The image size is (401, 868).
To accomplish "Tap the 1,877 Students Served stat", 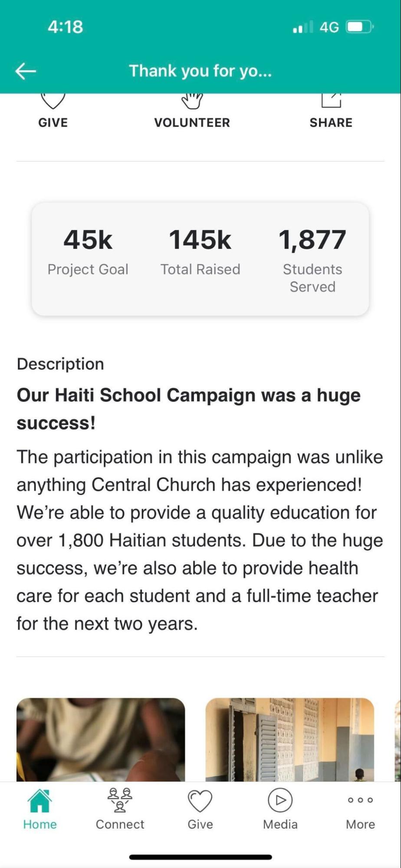I will [x=312, y=259].
